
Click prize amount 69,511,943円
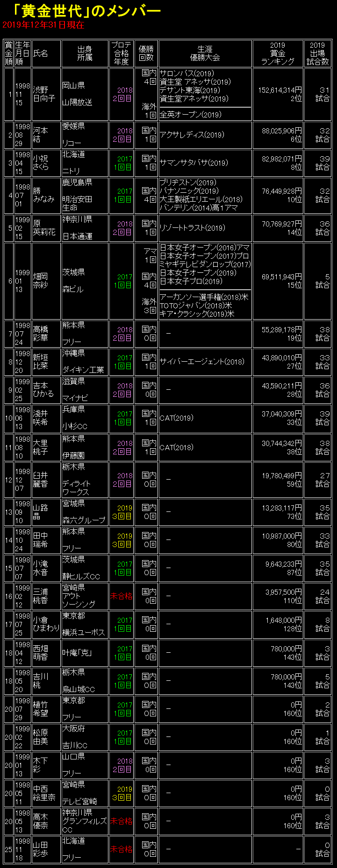click(282, 277)
